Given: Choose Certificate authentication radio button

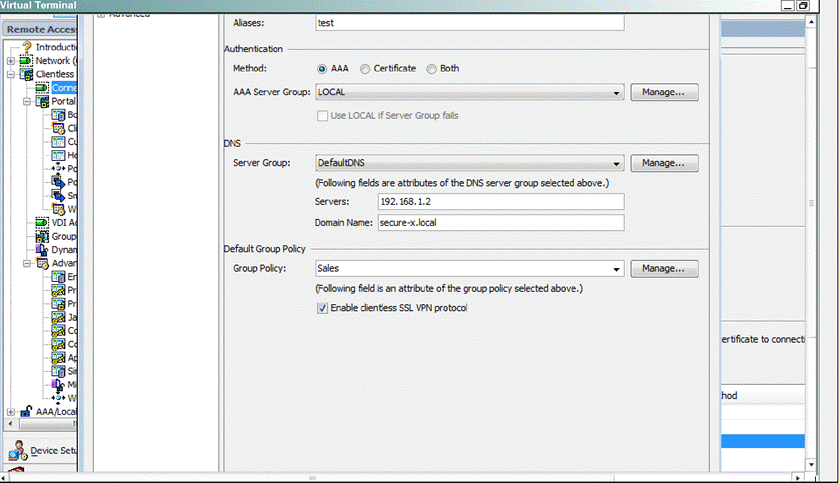Looking at the screenshot, I should [365, 69].
